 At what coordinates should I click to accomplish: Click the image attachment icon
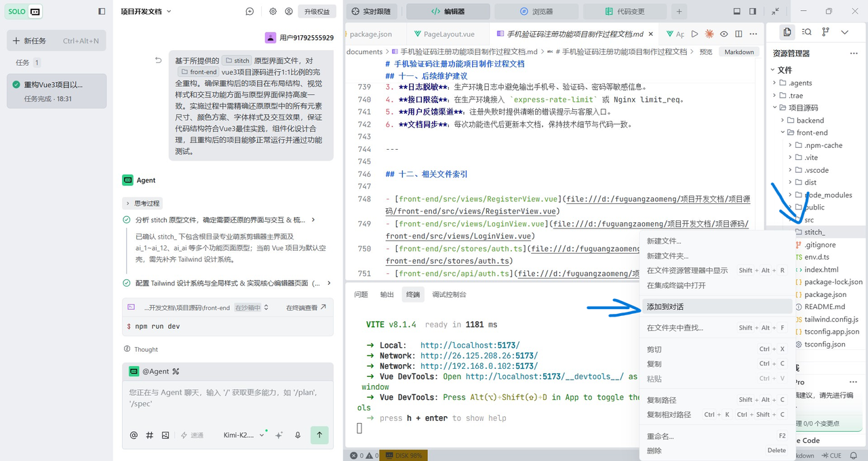[x=165, y=435]
